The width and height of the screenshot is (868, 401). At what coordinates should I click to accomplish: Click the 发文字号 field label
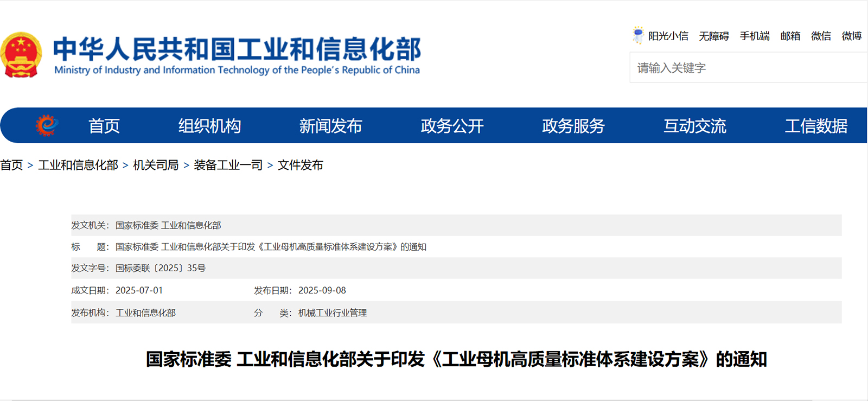[x=90, y=268]
